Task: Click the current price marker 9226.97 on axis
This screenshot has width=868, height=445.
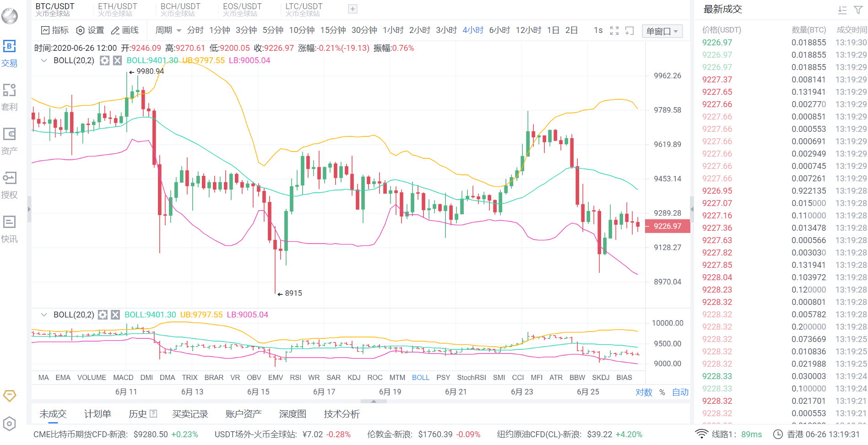Action: 667,226
